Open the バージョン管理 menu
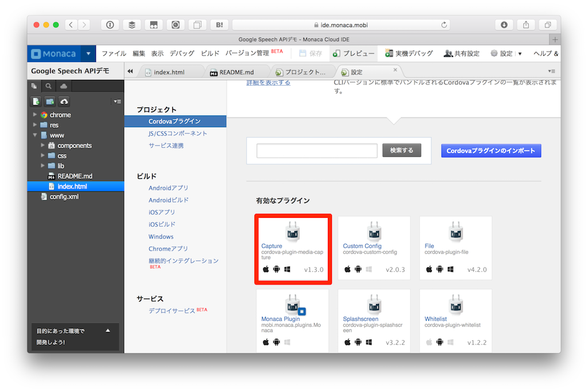Screen dimensions: 588x392 point(254,53)
